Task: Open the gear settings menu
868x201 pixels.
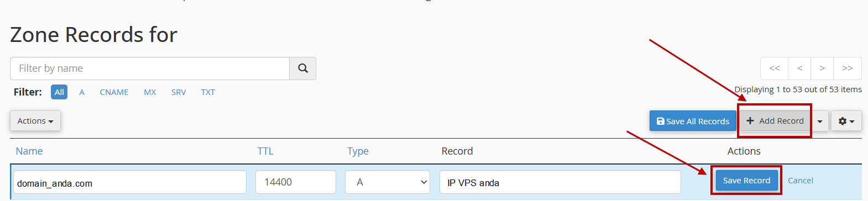Action: coord(846,121)
